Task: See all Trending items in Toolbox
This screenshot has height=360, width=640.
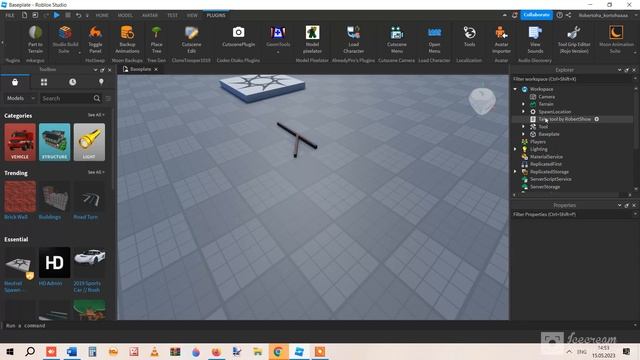Action: coord(96,172)
